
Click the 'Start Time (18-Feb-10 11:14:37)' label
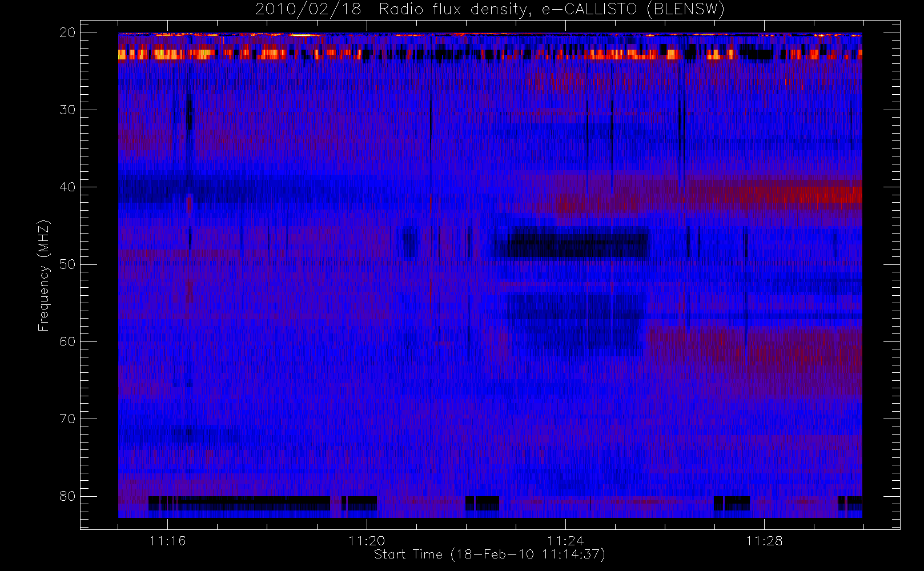489,554
